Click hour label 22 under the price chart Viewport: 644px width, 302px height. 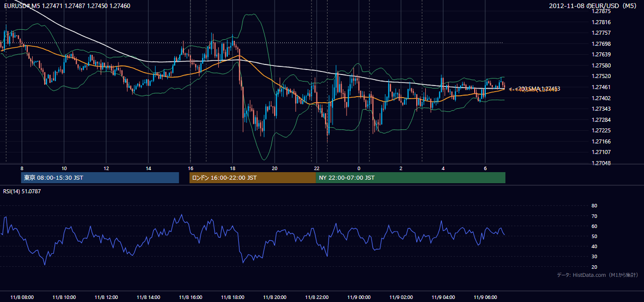(x=316, y=168)
